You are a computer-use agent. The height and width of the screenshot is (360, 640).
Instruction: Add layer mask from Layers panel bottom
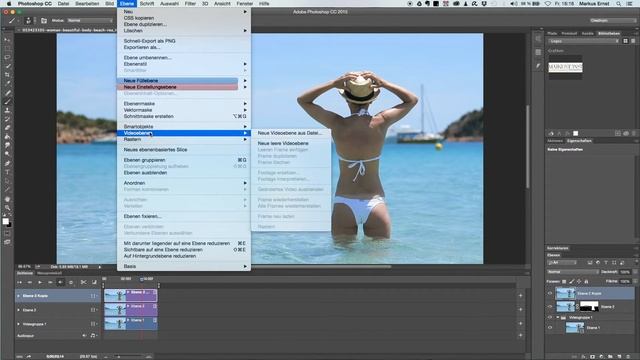tap(593, 357)
